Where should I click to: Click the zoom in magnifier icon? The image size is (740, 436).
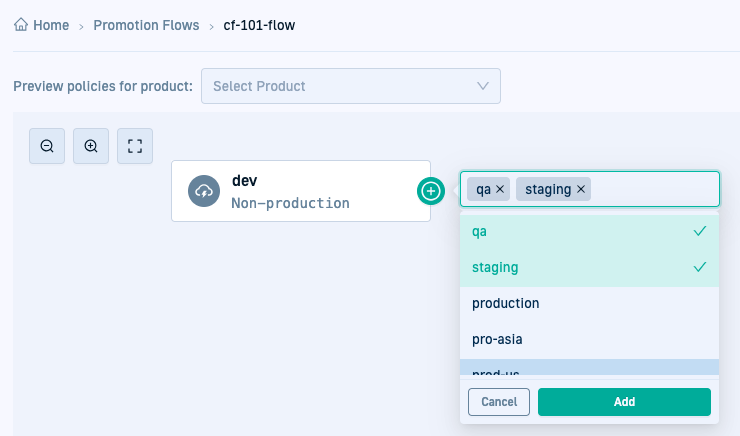(91, 146)
